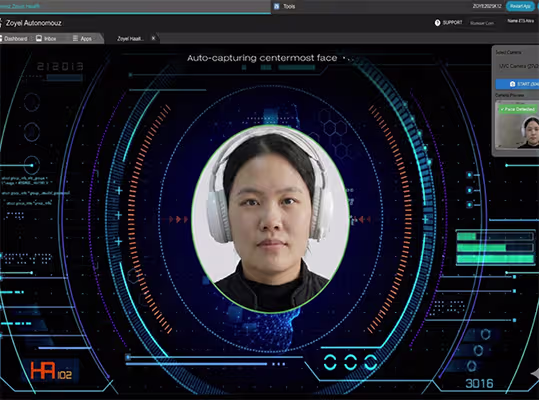Viewport: 539px width, 400px height.
Task: Close the Zoyel Health tab
Action: [153, 38]
